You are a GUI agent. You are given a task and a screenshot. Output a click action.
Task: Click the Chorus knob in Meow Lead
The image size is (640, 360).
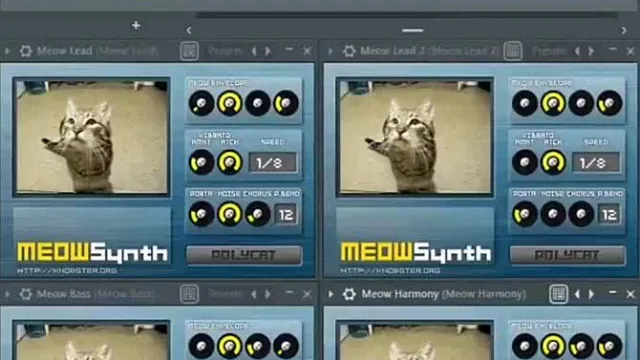[258, 214]
